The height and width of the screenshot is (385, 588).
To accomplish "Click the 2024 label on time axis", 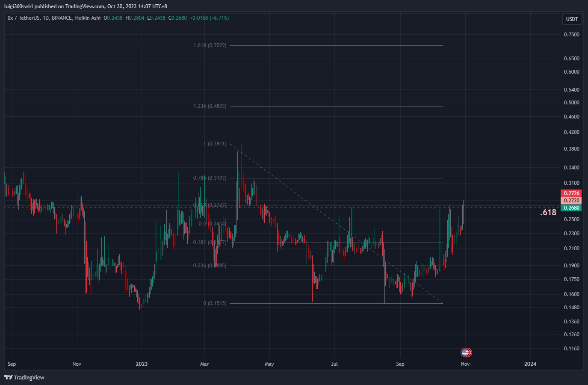I will click(x=530, y=364).
